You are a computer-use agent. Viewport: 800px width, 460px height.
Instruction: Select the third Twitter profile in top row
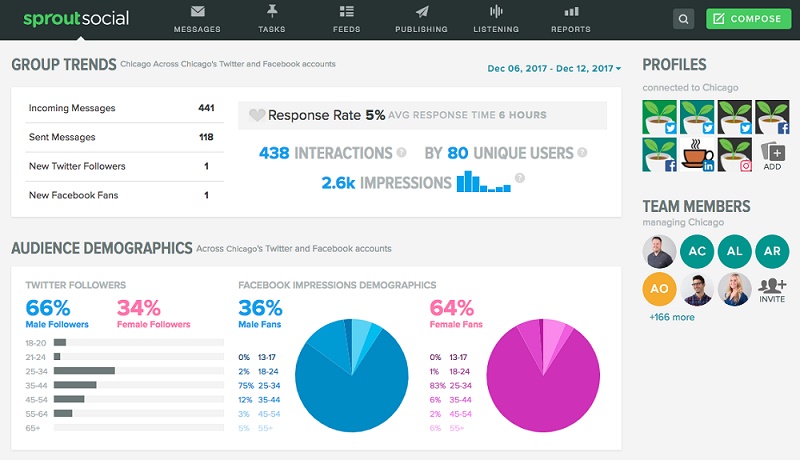point(735,117)
